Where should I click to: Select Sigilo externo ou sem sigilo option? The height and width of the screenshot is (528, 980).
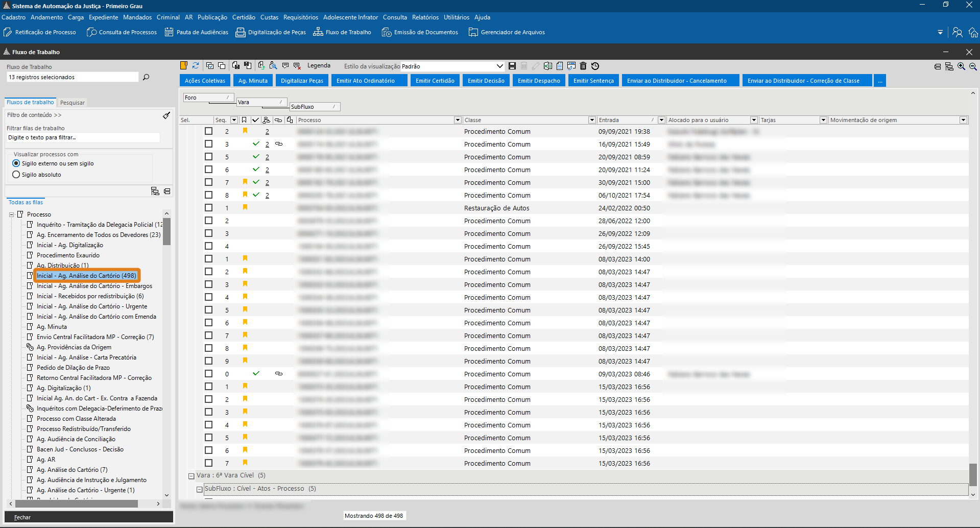pos(16,163)
